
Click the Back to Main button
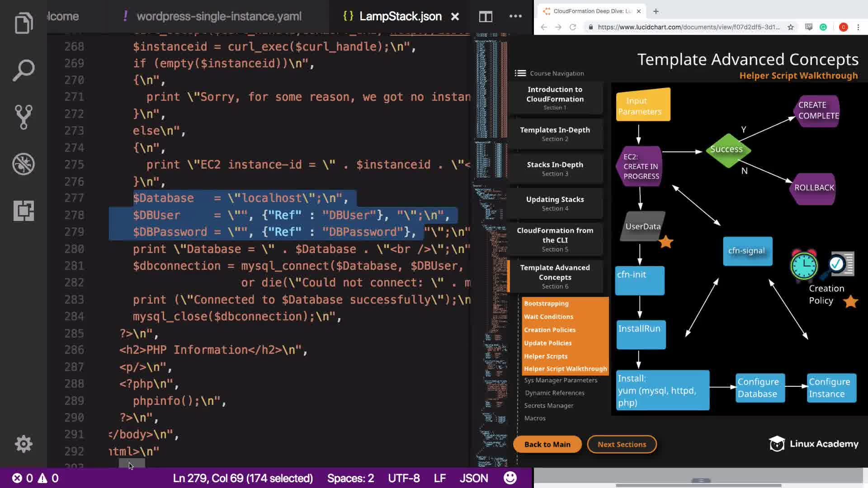pyautogui.click(x=547, y=444)
